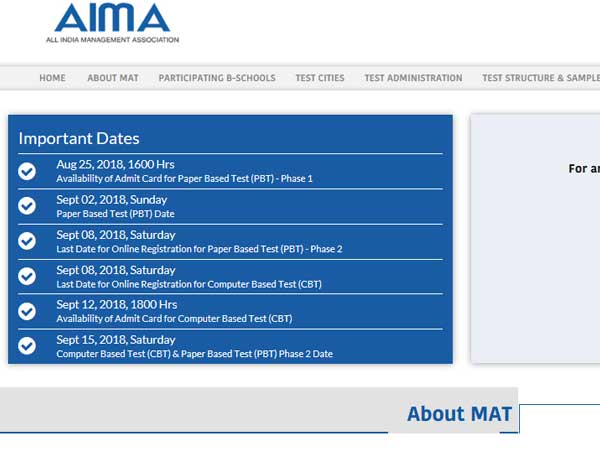This screenshot has height=450, width=600.
Task: Click the Important Dates heading
Action: click(79, 139)
